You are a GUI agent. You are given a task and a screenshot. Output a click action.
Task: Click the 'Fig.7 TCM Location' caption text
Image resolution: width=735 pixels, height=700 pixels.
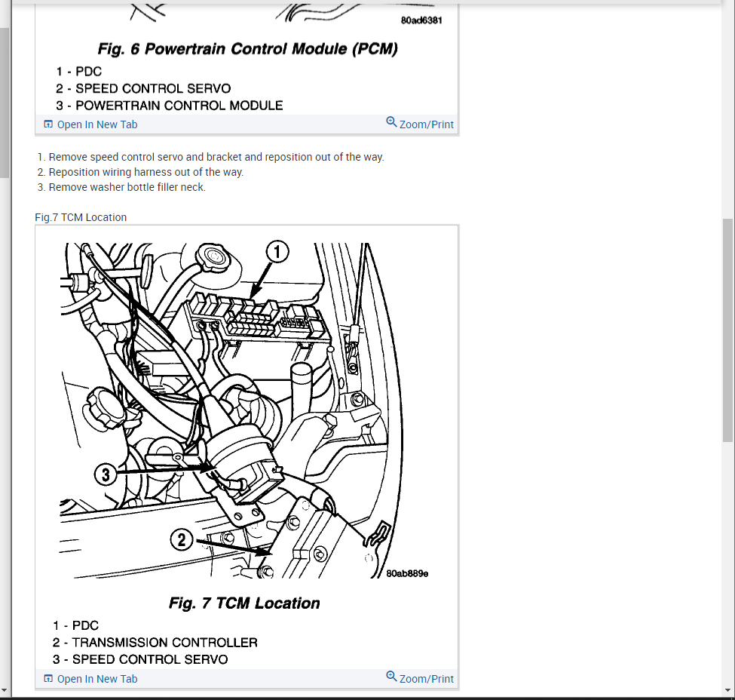[x=81, y=217]
